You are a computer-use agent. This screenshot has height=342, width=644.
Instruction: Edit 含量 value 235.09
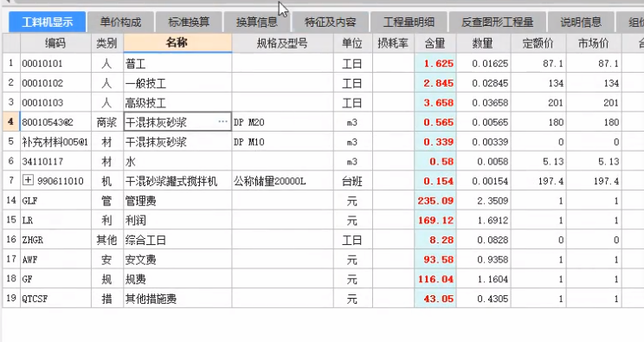tap(435, 201)
